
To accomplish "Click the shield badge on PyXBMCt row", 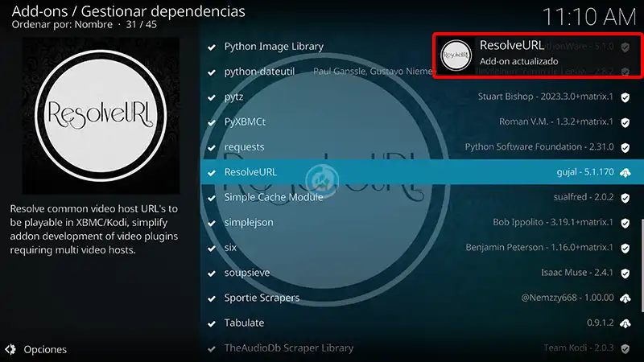I will point(625,122).
